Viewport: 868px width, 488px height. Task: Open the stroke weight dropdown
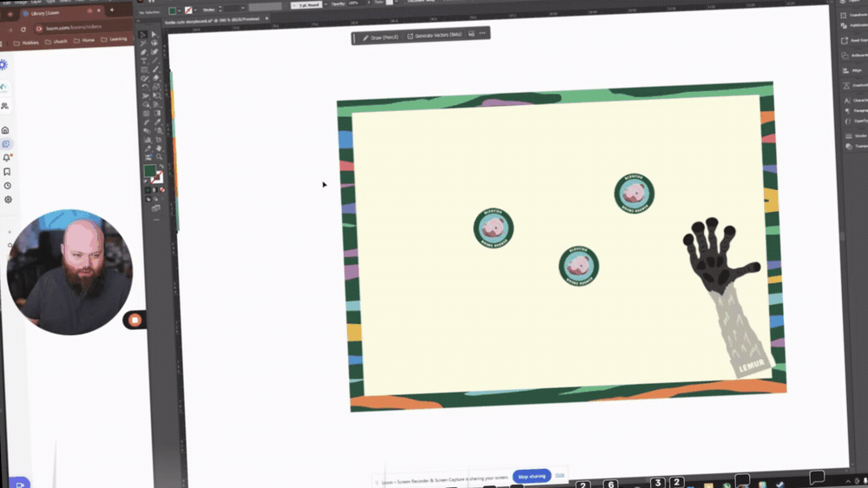(242, 9)
